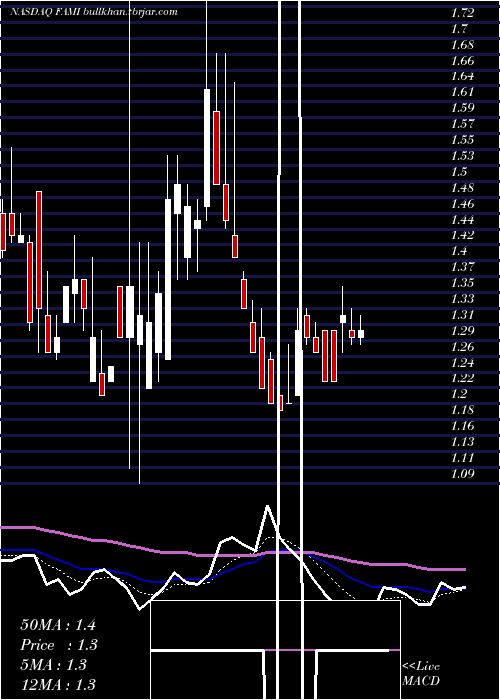Click the 1.24 price level label
Image resolution: width=500 pixels, height=700 pixels.
pyautogui.click(x=462, y=362)
